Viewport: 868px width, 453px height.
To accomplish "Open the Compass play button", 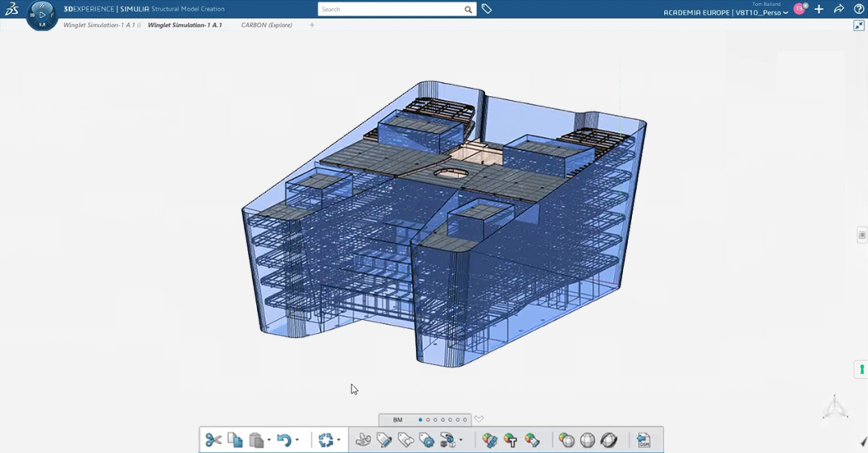I will click(x=42, y=15).
